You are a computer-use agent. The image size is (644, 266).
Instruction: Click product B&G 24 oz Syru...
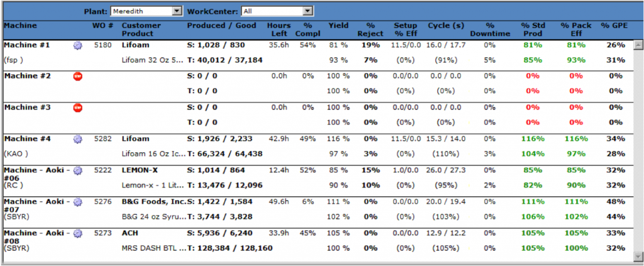point(152,217)
